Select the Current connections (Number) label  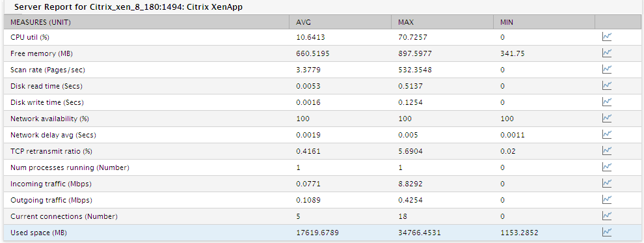pos(64,216)
